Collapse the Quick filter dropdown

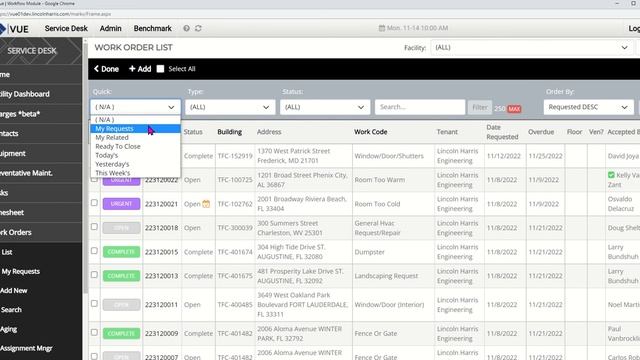tap(135, 107)
